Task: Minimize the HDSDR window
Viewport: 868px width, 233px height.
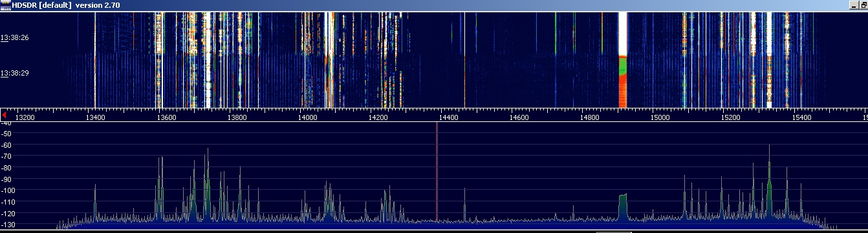Action: pyautogui.click(x=854, y=5)
